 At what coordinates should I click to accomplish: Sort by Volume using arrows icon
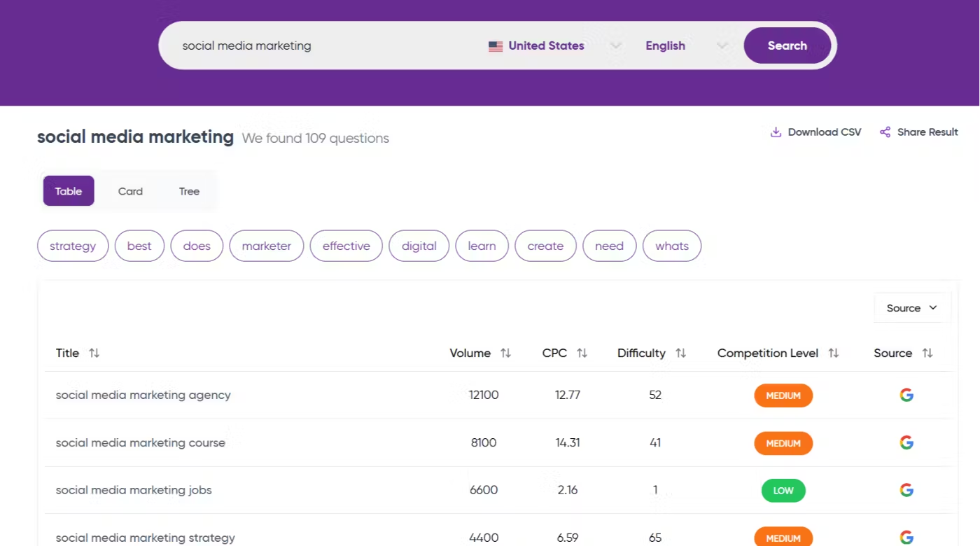(x=505, y=353)
